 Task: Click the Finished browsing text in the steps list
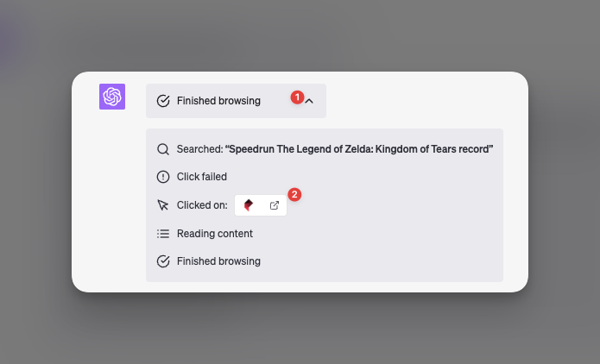pos(218,260)
